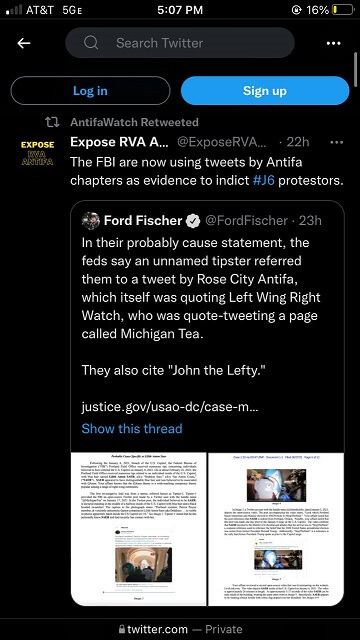Open the justice.gov link in quoted tweet
Viewport: 360px width, 640px height.
[x=170, y=407]
